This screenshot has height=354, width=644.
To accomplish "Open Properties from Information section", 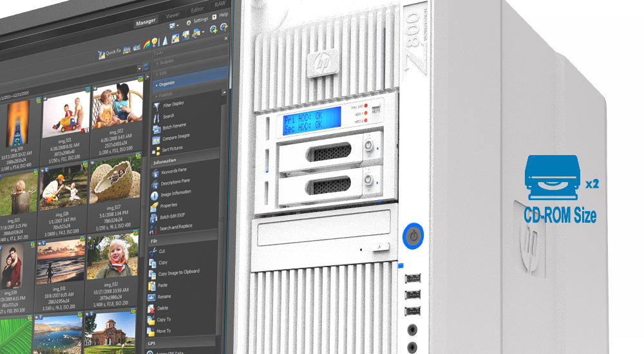I will tap(168, 205).
